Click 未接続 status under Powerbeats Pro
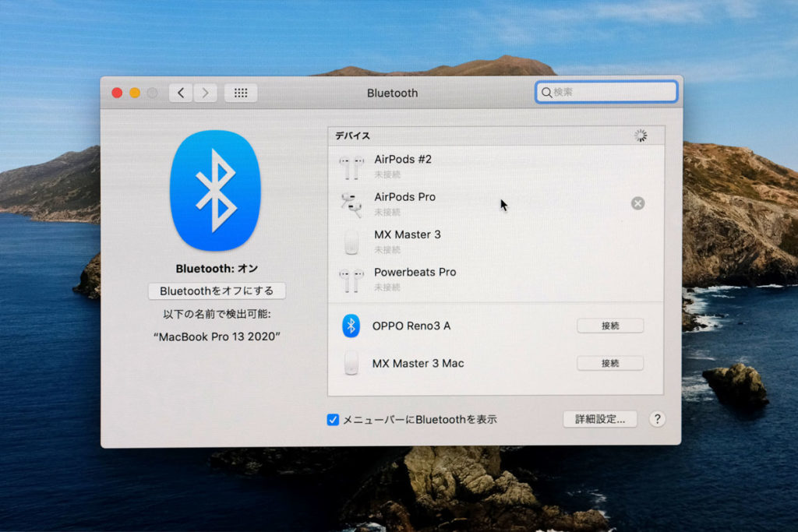The height and width of the screenshot is (532, 798). pos(387,287)
